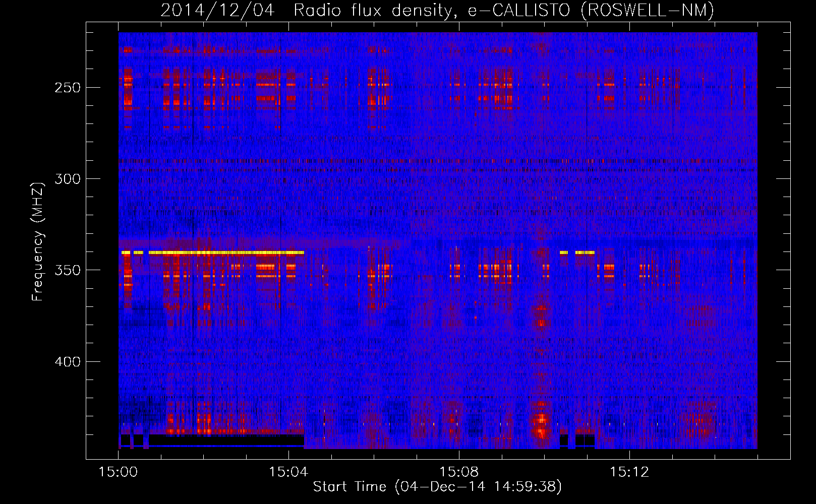This screenshot has width=816, height=504.
Task: Click the 15:04 time tick label
Action: 289,472
